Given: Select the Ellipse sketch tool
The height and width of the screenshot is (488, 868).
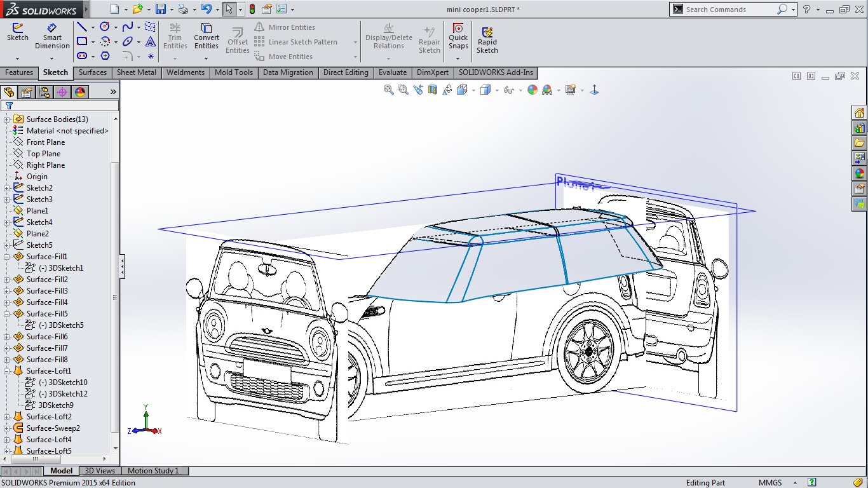Looking at the screenshot, I should pos(128,41).
